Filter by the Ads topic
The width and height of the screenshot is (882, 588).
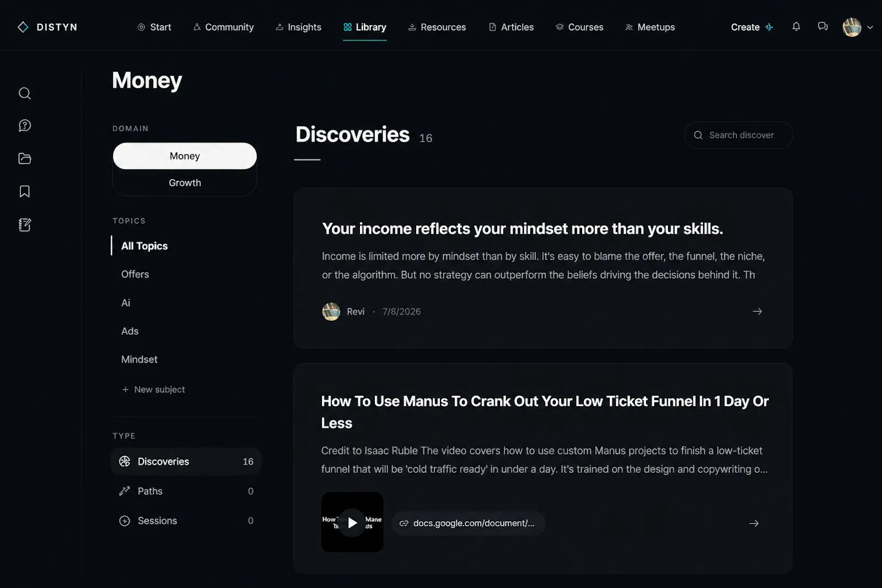click(130, 331)
